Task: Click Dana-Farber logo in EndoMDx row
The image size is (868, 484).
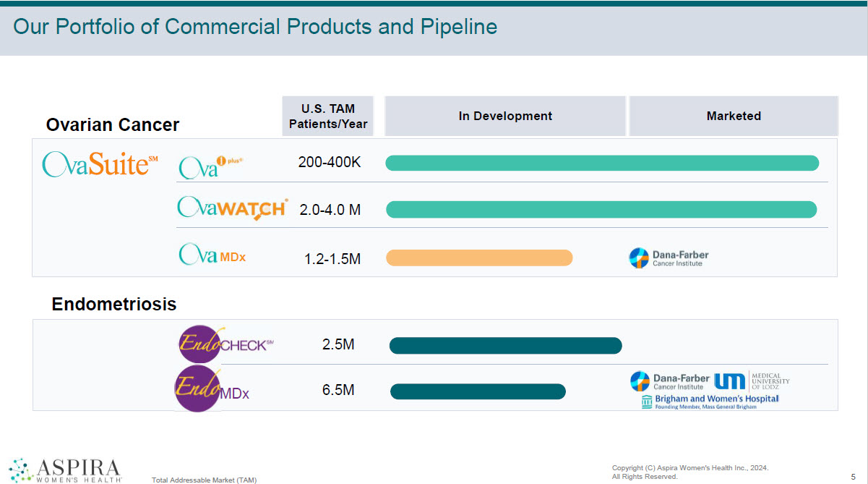Action: [x=669, y=381]
